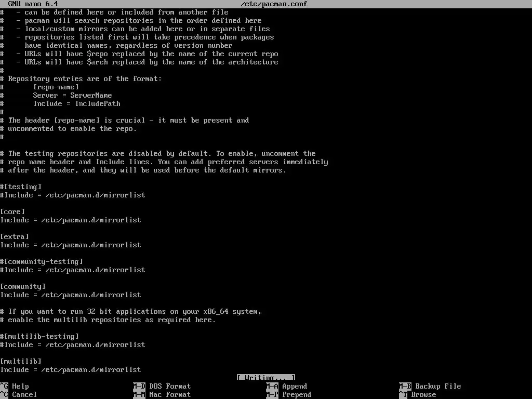Click the 'The header [repo-name] is crucial' line
Image resolution: width=532 pixels, height=399 pixels.
tap(125, 120)
